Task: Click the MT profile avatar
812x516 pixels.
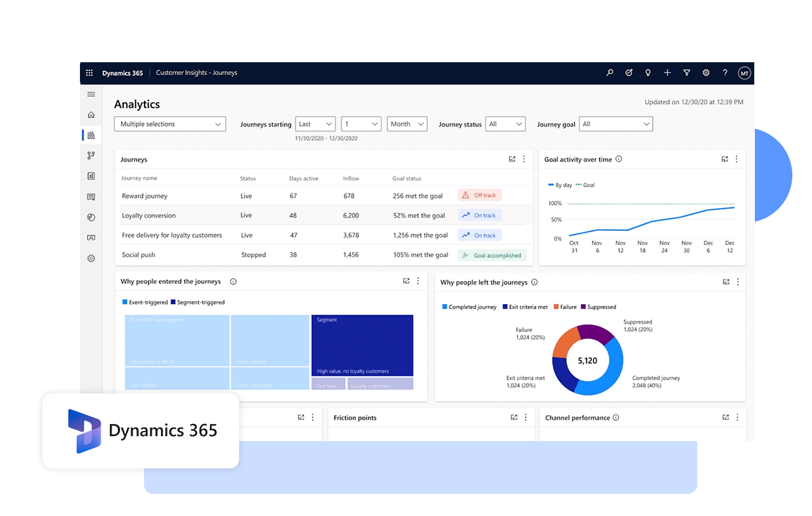Action: (x=744, y=72)
